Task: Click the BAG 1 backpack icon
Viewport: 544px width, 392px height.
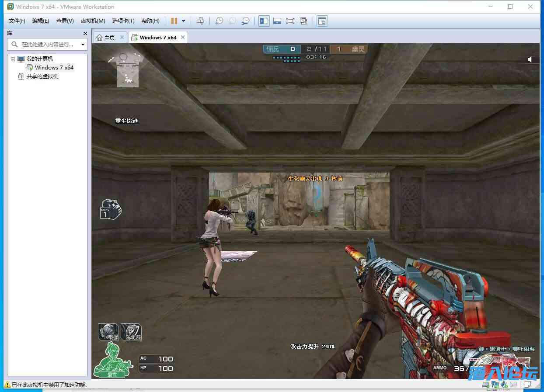Action: point(111,209)
